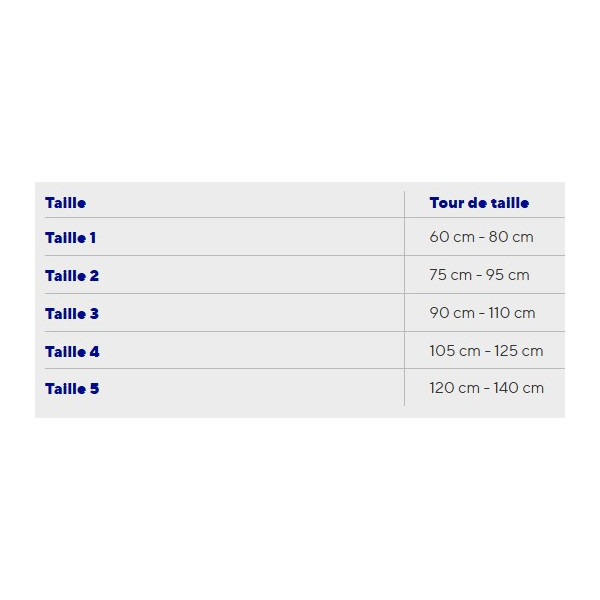Select the "Taille 1" row label
600x600 pixels.
pyautogui.click(x=70, y=238)
